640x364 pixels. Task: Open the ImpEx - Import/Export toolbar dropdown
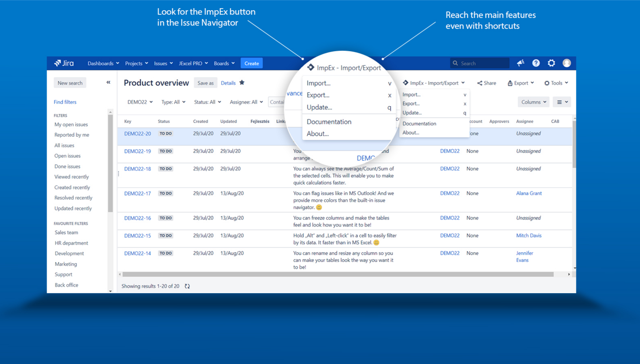coord(433,83)
